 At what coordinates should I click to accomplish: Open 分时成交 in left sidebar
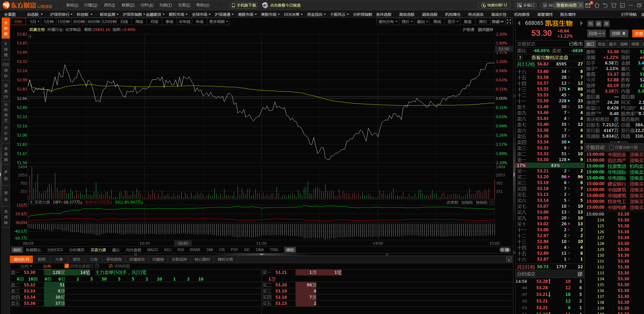6,112
